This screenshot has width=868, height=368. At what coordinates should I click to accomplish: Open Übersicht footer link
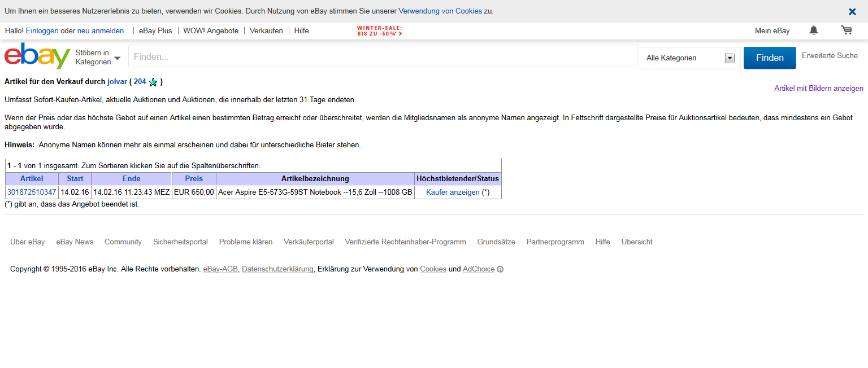637,242
